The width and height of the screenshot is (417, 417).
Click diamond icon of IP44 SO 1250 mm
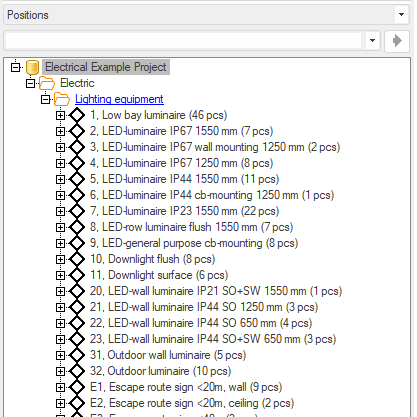[77, 307]
